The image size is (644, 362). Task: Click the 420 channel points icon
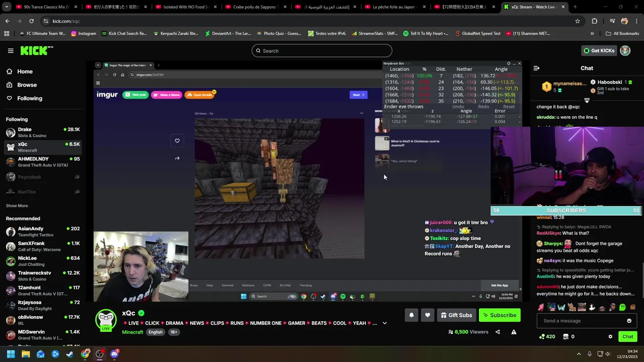[547, 337]
